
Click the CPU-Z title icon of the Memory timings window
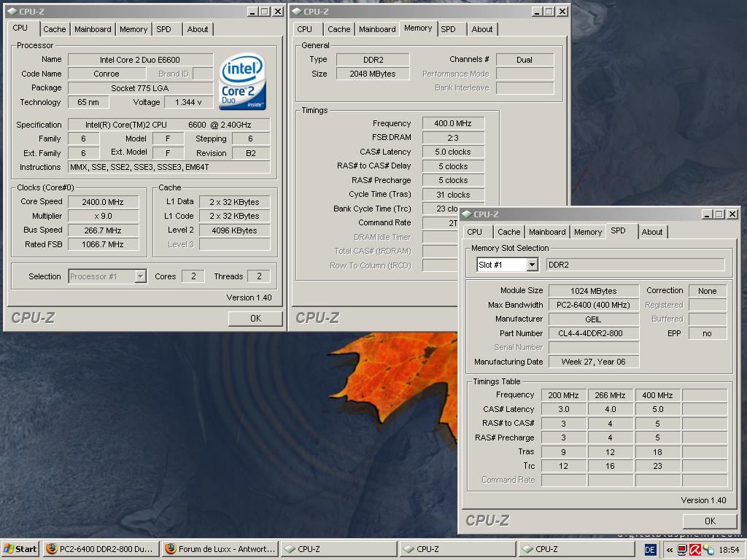coord(297,12)
